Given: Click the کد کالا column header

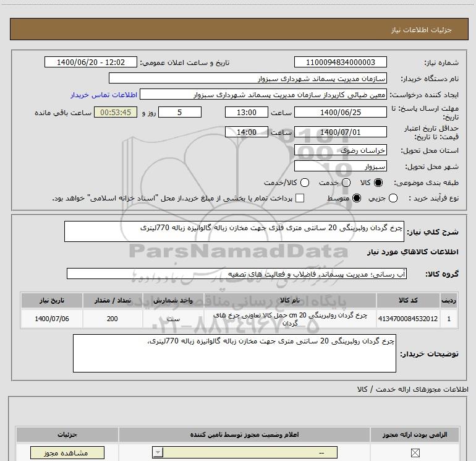Looking at the screenshot, I should pos(408,300).
